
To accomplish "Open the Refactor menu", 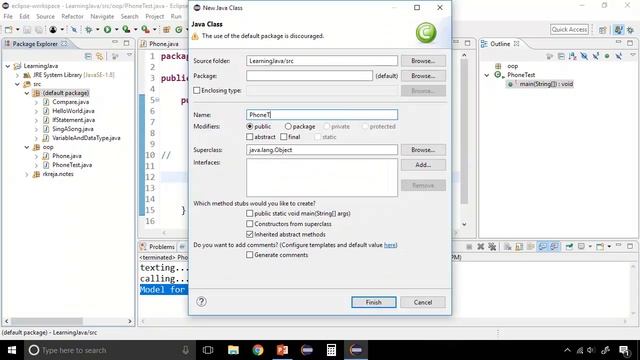I will (72, 16).
